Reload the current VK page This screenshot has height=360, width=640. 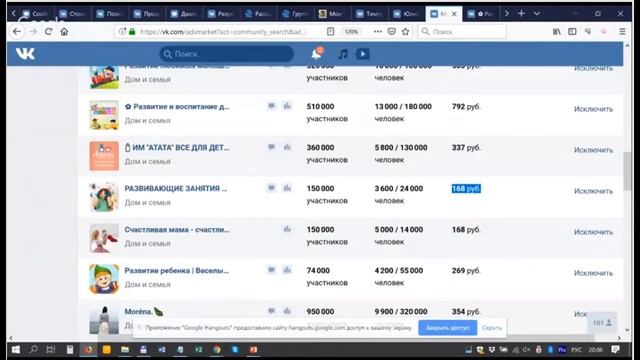(x=49, y=31)
